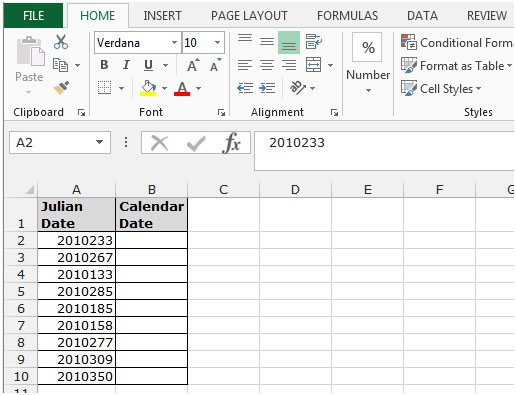Select all cells via corner triangle

30,190
